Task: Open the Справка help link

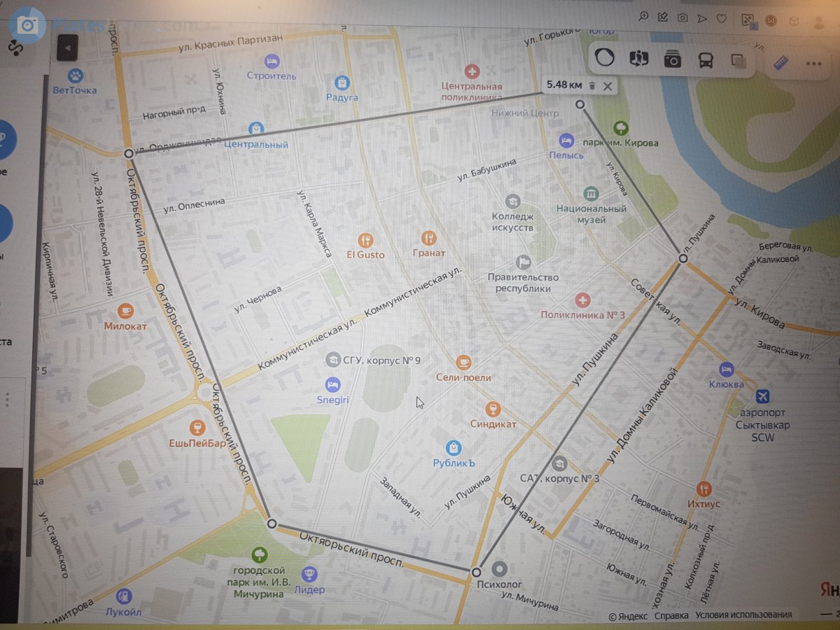Action: tap(671, 616)
